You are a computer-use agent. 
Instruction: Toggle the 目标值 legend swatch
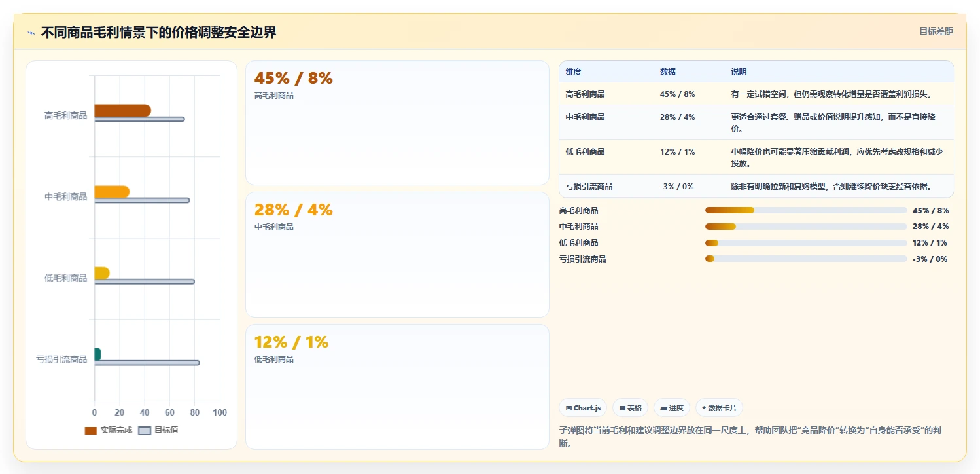tap(145, 430)
